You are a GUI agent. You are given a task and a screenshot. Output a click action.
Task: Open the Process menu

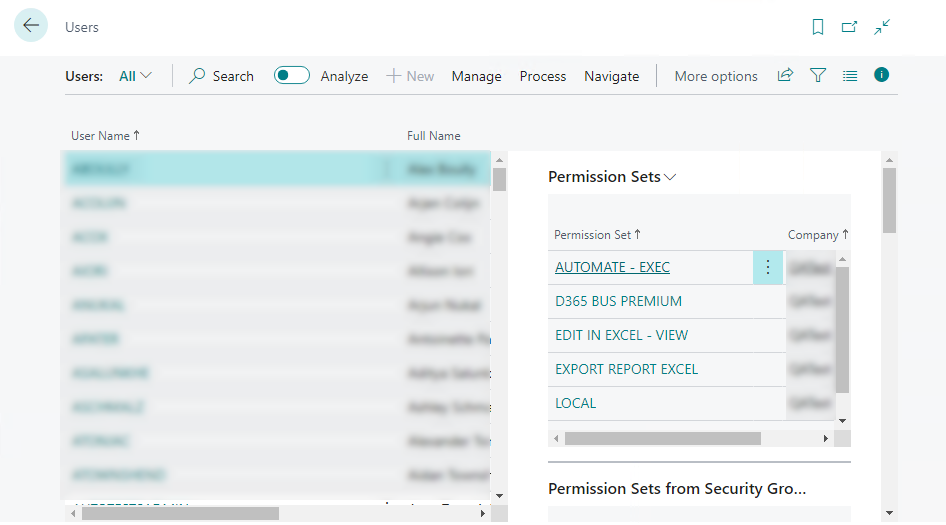543,76
